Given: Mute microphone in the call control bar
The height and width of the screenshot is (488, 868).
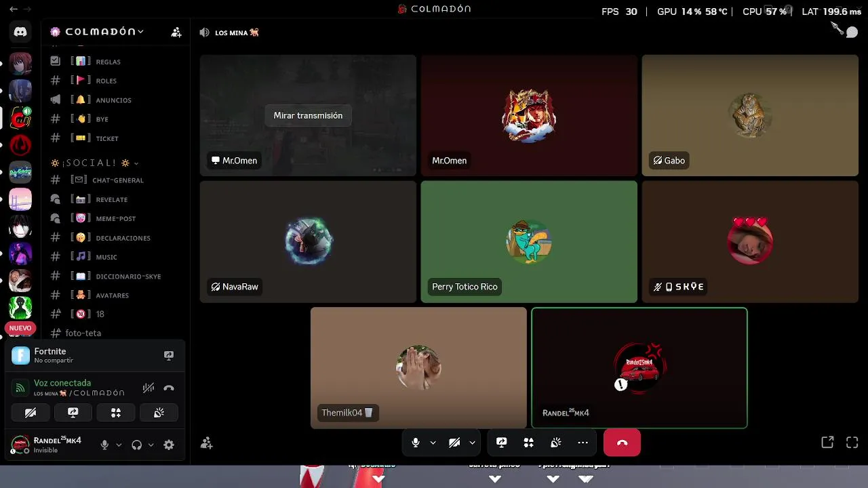Looking at the screenshot, I should (416, 443).
